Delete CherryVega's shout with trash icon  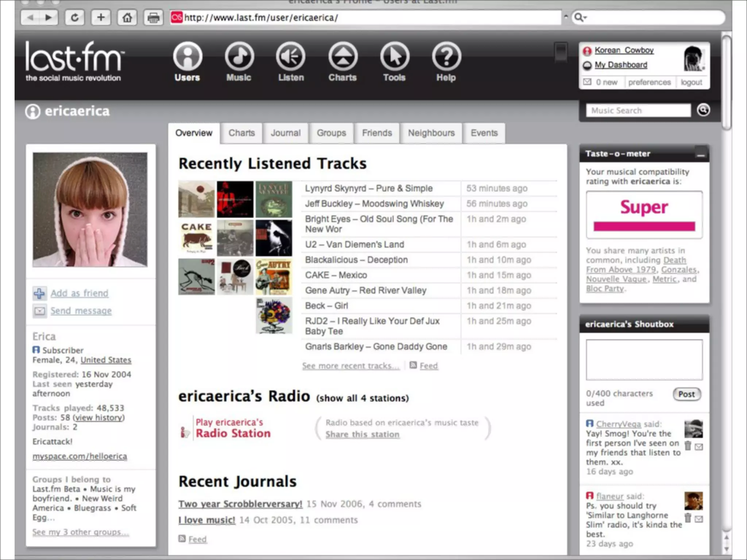688,446
